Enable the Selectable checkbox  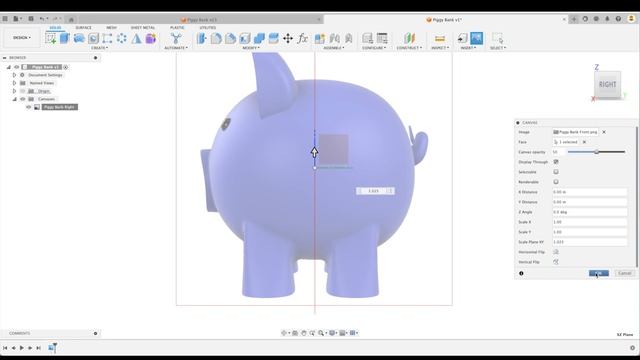click(x=556, y=172)
